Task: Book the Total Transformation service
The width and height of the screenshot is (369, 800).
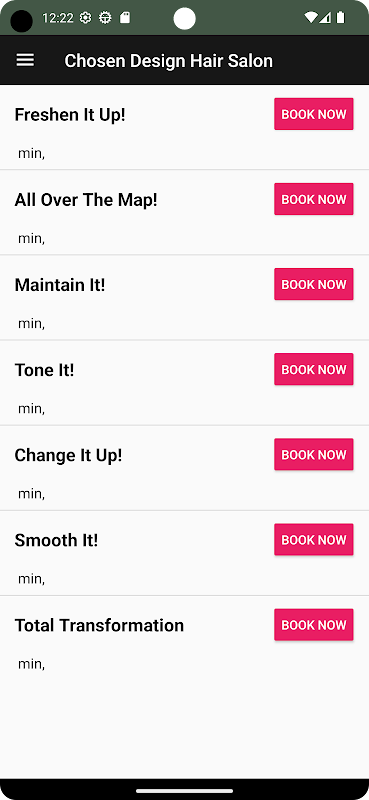Action: tap(314, 625)
